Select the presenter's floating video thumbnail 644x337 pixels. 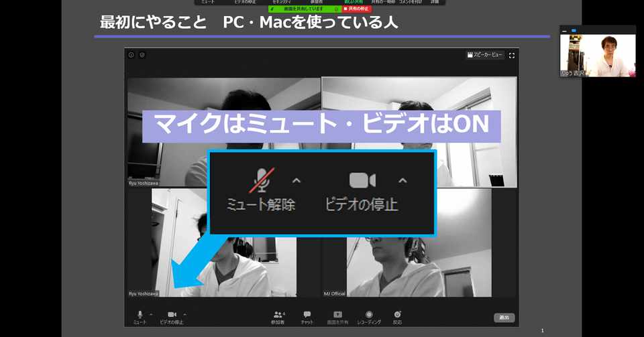pos(598,56)
